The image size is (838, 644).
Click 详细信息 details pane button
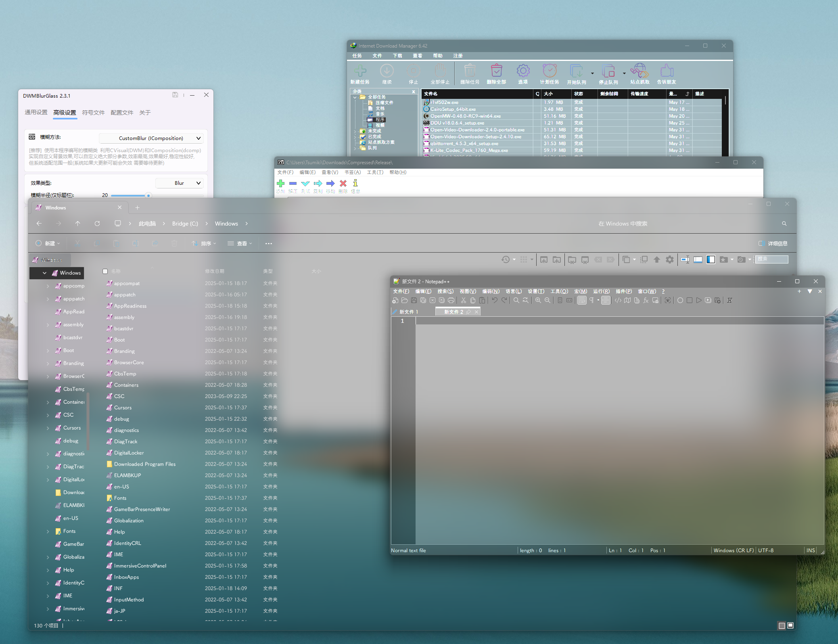tap(773, 244)
